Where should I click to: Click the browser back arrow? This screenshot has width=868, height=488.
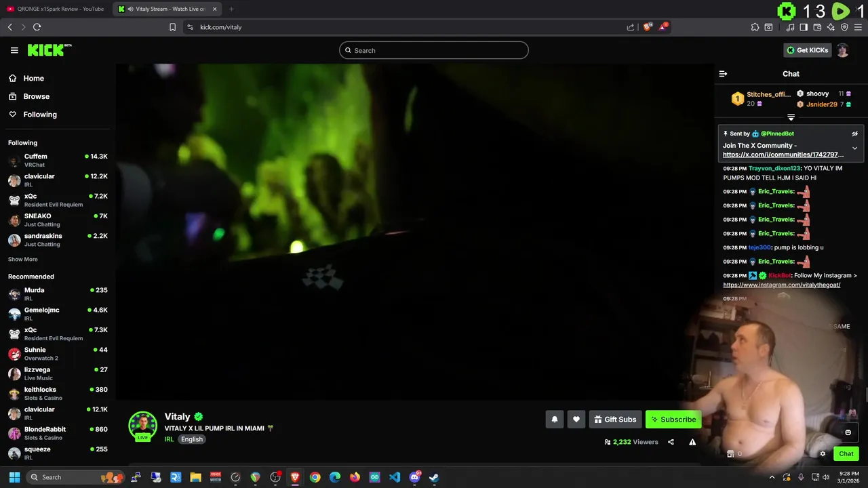tap(9, 27)
